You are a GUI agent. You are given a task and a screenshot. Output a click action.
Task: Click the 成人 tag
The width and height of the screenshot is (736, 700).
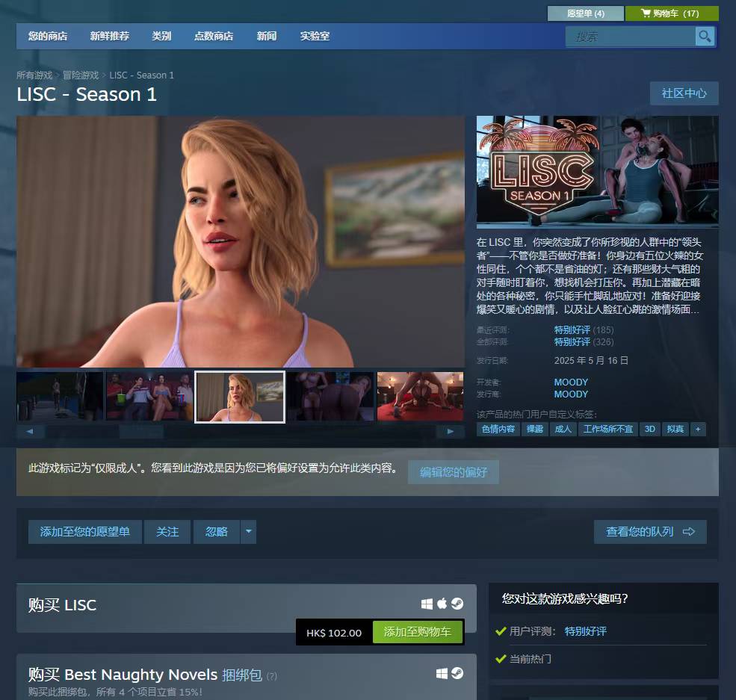click(563, 430)
